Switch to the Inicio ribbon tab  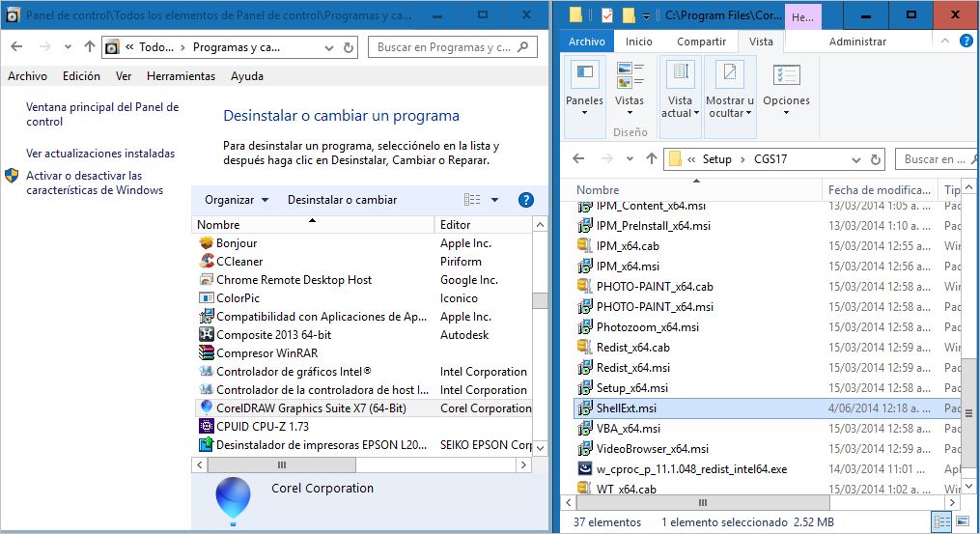(x=639, y=42)
